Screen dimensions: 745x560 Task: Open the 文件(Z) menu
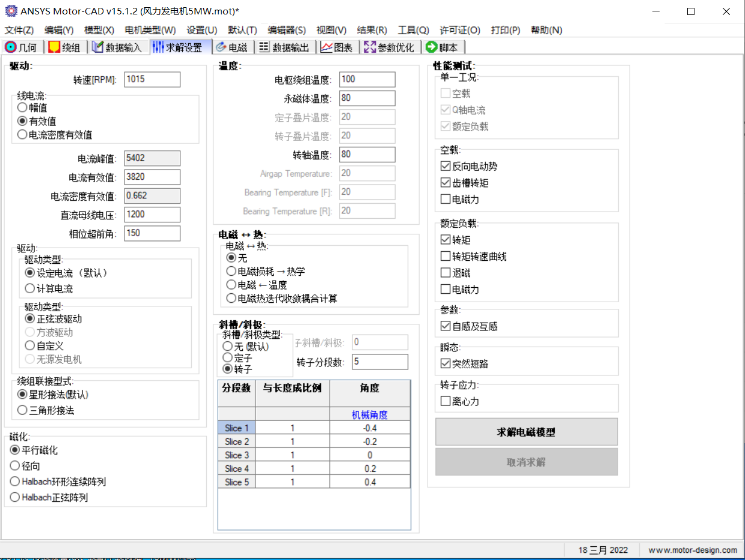coord(19,30)
